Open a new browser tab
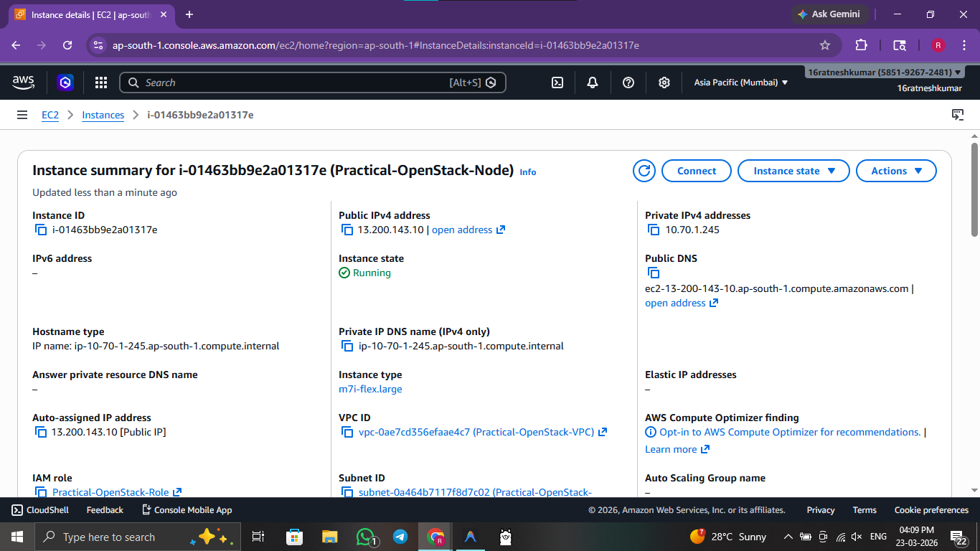 pos(189,14)
